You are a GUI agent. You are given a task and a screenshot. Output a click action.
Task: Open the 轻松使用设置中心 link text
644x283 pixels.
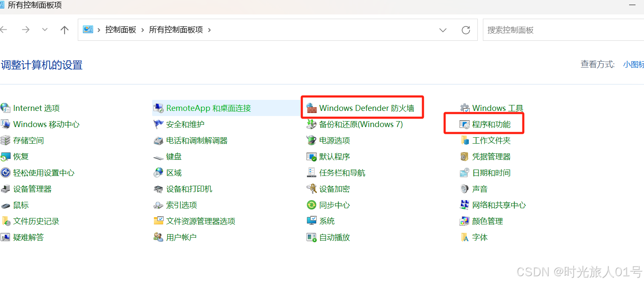[44, 173]
